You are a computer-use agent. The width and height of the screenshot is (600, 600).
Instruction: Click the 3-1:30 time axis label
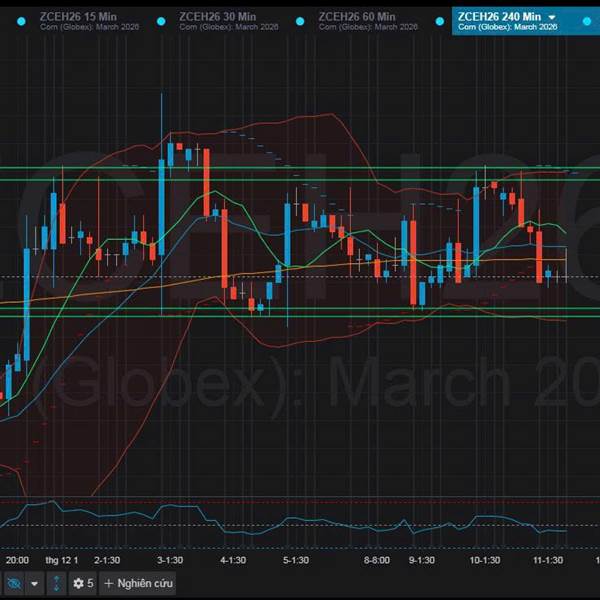[x=170, y=560]
